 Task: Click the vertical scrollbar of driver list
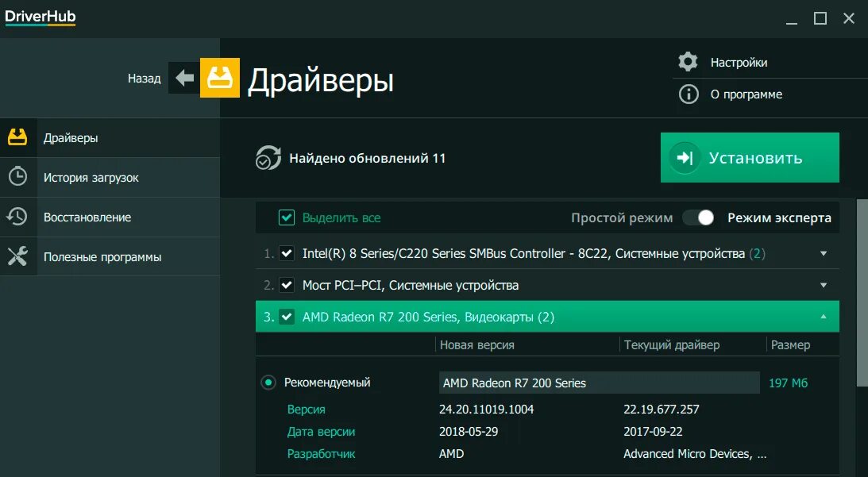[x=862, y=294]
